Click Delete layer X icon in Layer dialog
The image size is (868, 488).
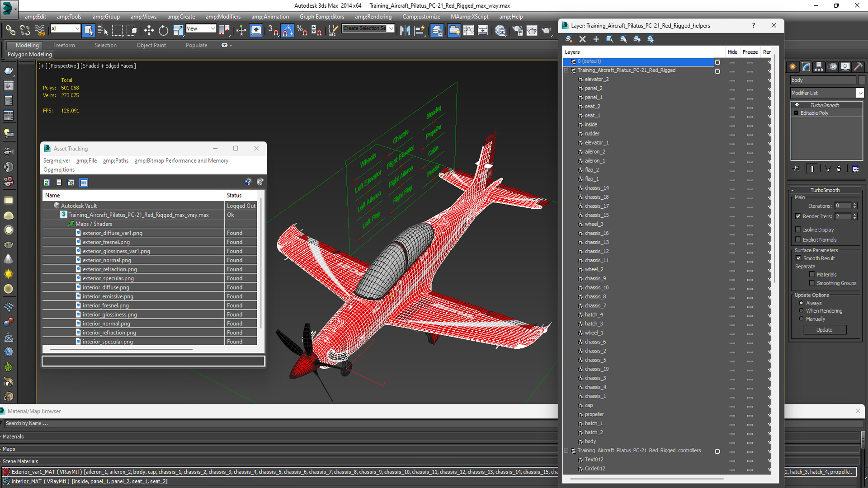[583, 39]
